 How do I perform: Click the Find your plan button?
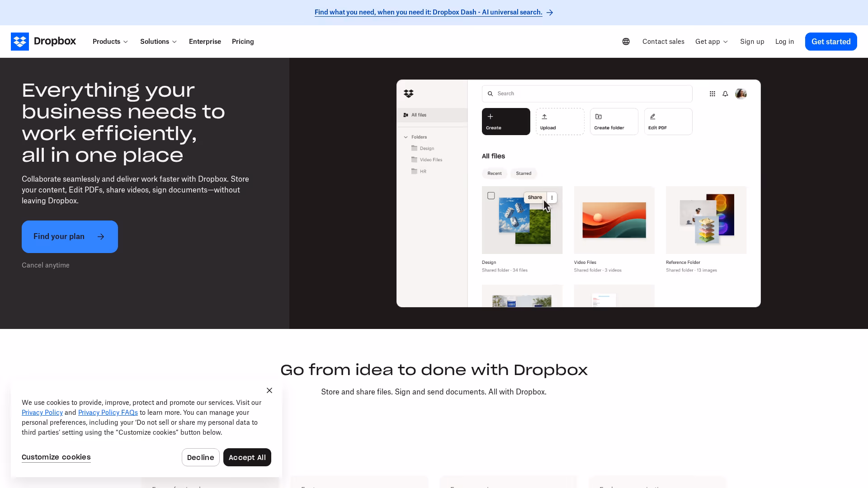click(70, 236)
